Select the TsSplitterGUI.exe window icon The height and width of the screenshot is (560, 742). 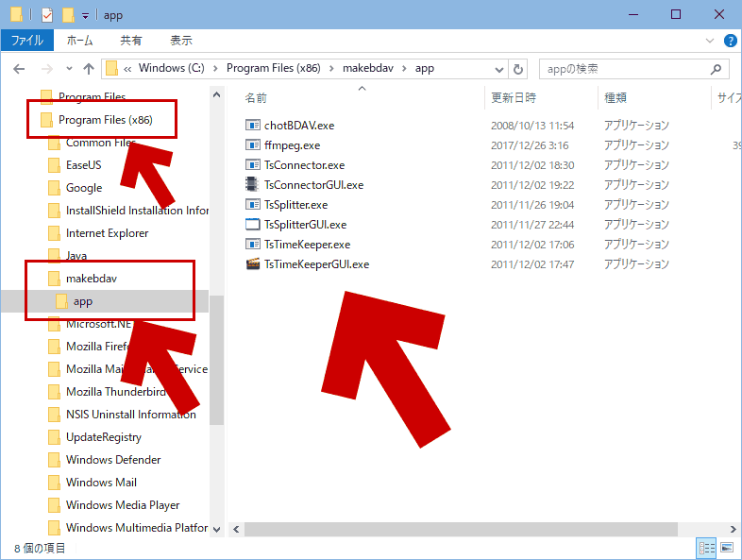(x=253, y=225)
